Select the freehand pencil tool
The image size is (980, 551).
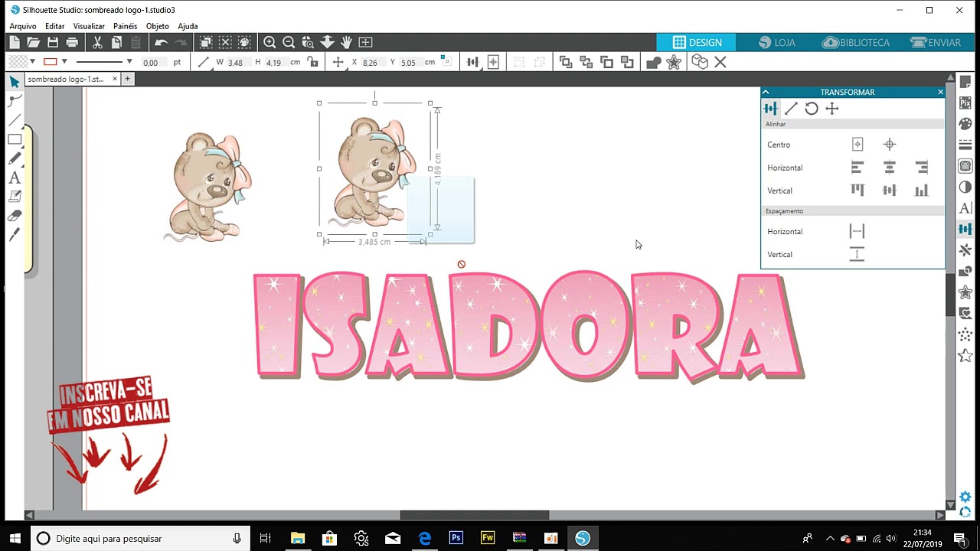(x=15, y=158)
